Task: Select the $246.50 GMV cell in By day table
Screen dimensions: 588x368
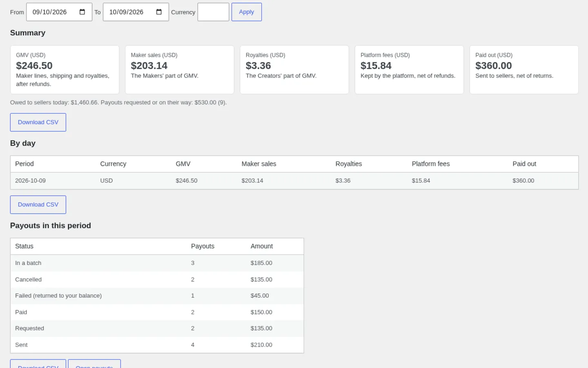Action: coord(187,181)
